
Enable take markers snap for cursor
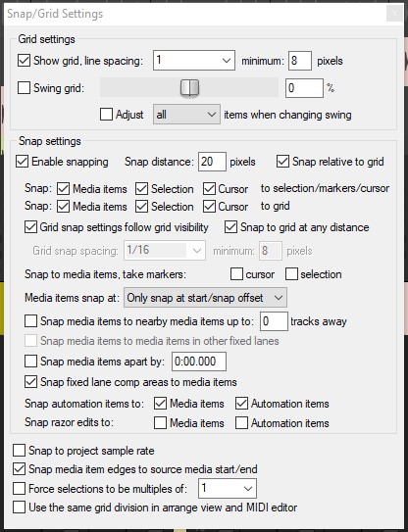pos(236,273)
